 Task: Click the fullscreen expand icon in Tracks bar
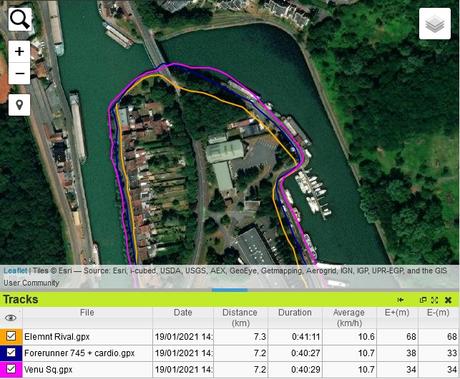tap(434, 300)
